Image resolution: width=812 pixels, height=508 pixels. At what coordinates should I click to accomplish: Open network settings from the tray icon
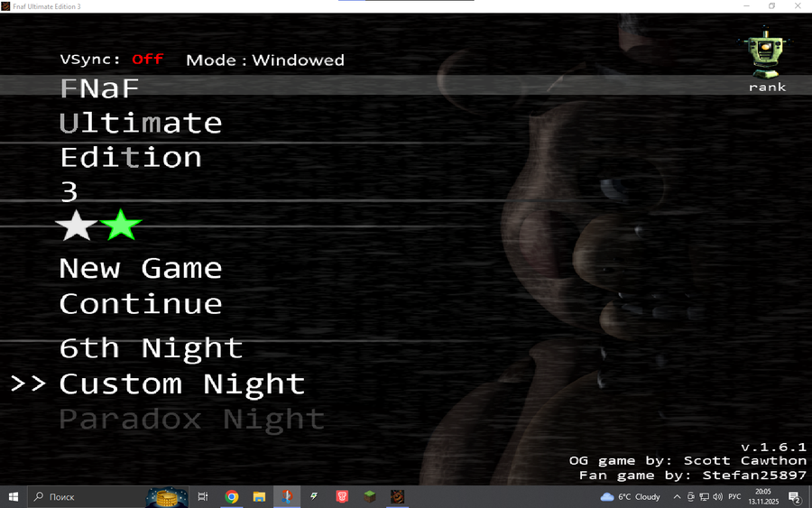[x=704, y=496]
